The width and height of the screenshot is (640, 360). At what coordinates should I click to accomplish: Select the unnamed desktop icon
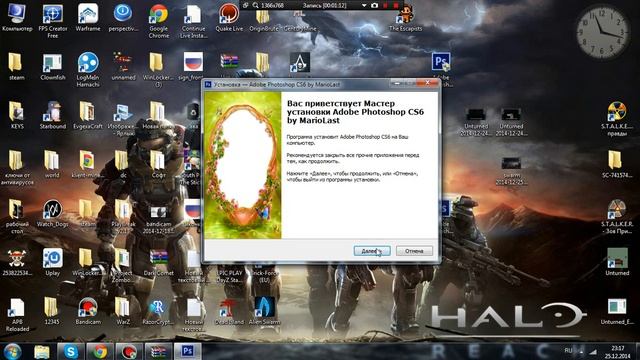[123, 66]
